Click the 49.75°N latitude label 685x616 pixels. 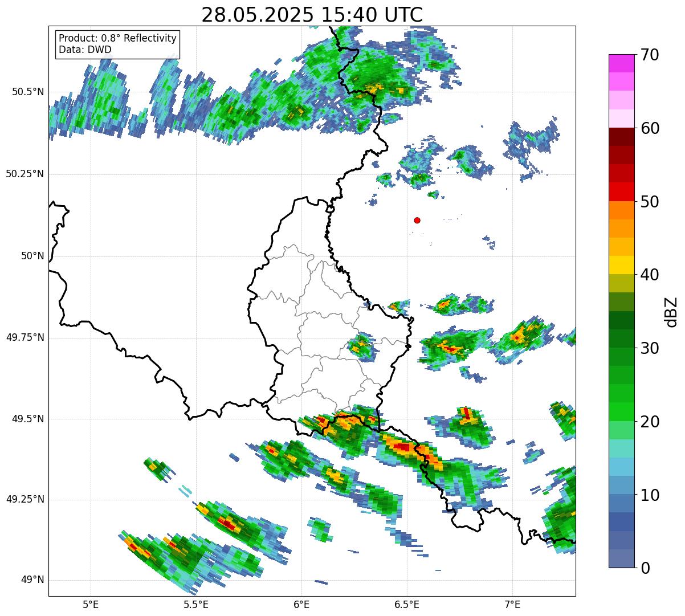coord(25,337)
